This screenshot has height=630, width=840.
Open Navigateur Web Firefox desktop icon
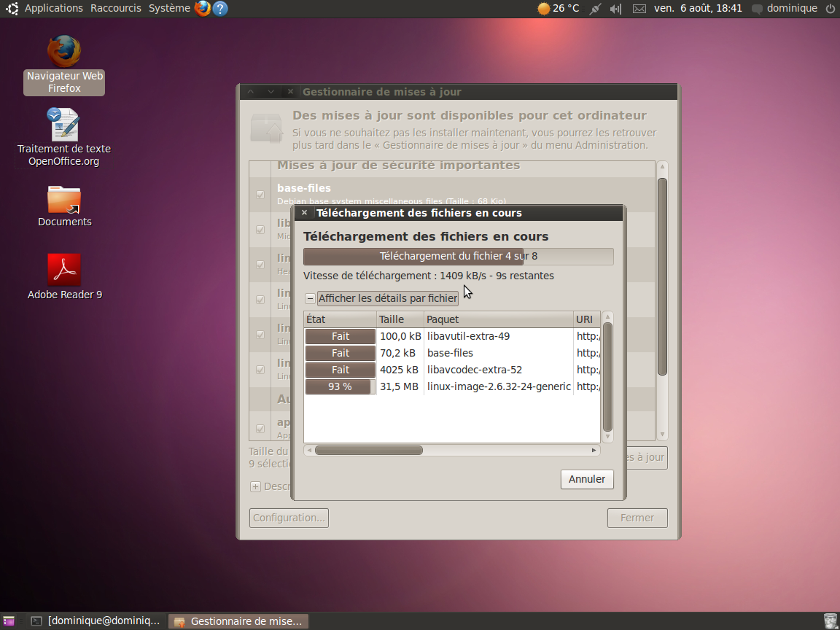coord(64,65)
